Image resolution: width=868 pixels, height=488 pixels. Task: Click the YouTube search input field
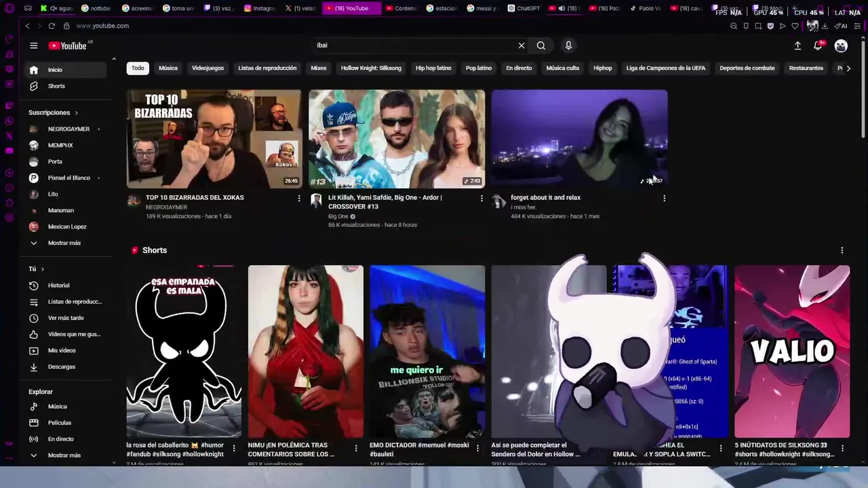tap(414, 45)
